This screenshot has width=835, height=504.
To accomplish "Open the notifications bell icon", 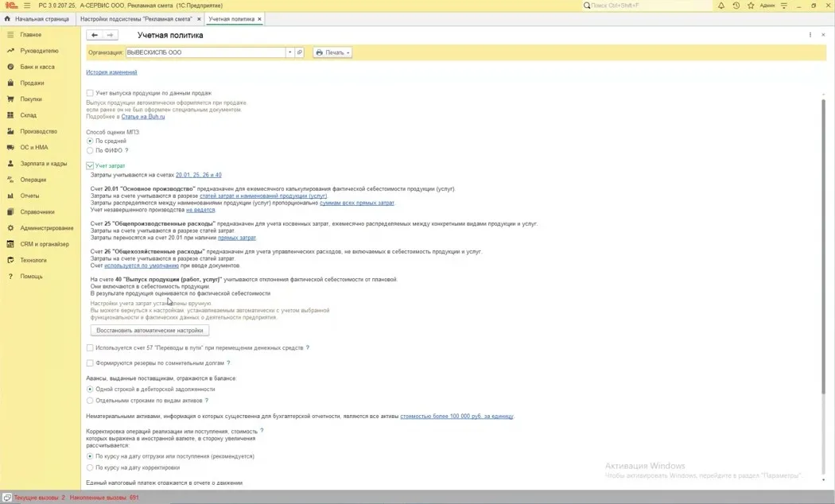I will [x=721, y=6].
